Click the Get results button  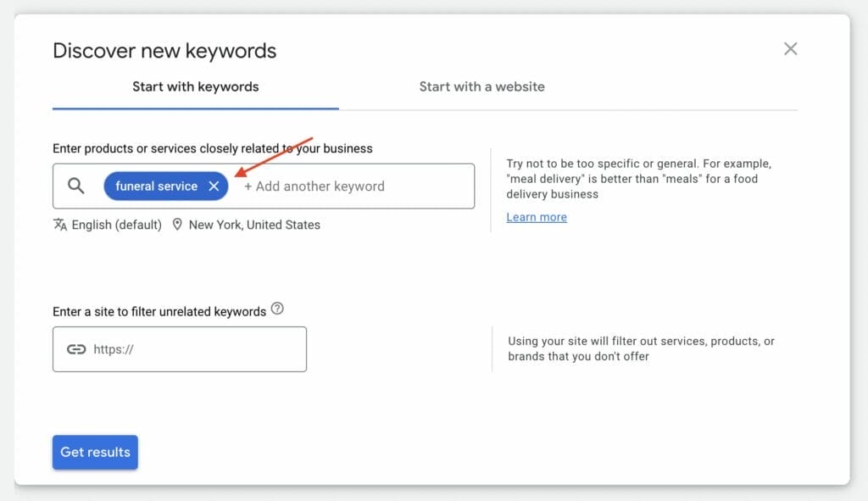tap(94, 452)
